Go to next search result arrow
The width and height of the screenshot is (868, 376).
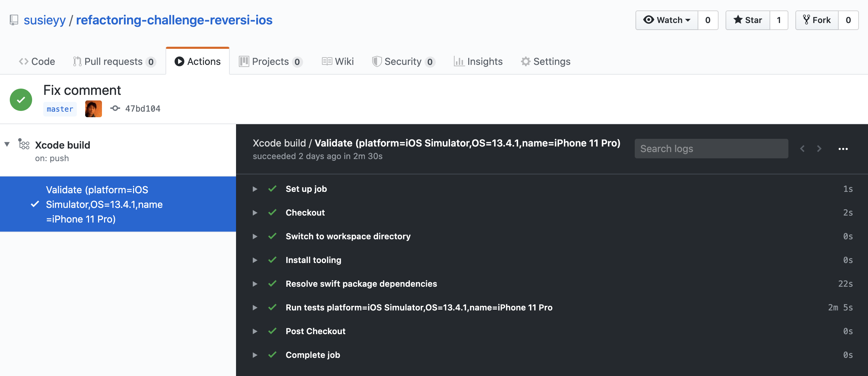point(819,149)
